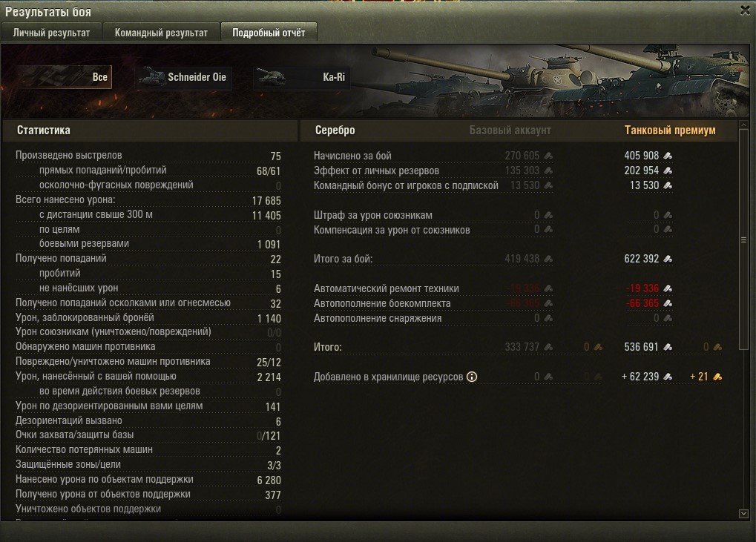
Task: Show results for Ka-Ri vehicle
Action: 301,77
